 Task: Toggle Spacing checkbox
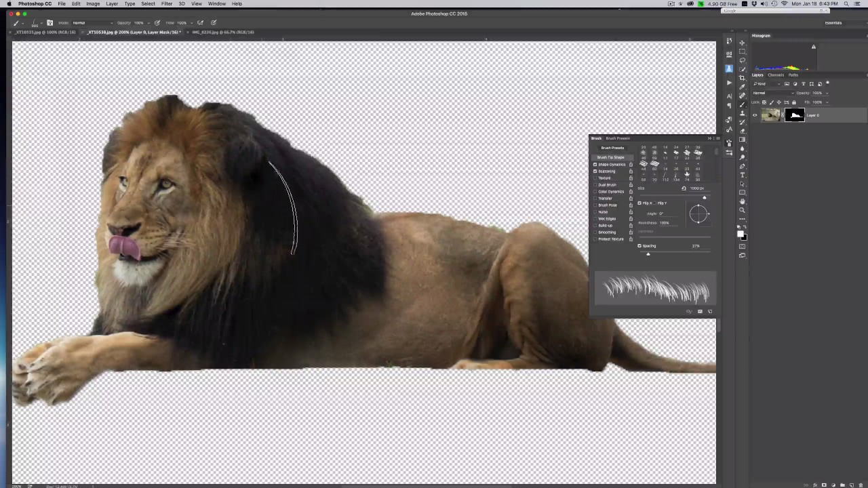[639, 245]
